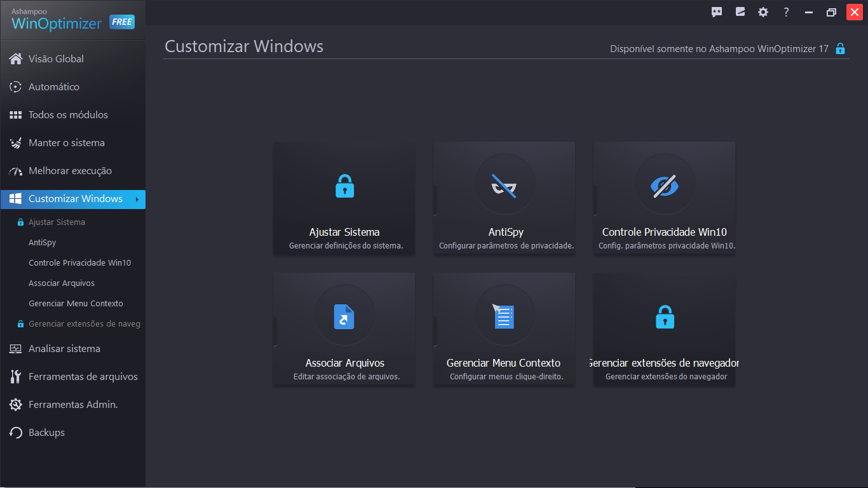Click the list cursor icon on Gerenciar Menu Contexto tile

pyautogui.click(x=503, y=316)
